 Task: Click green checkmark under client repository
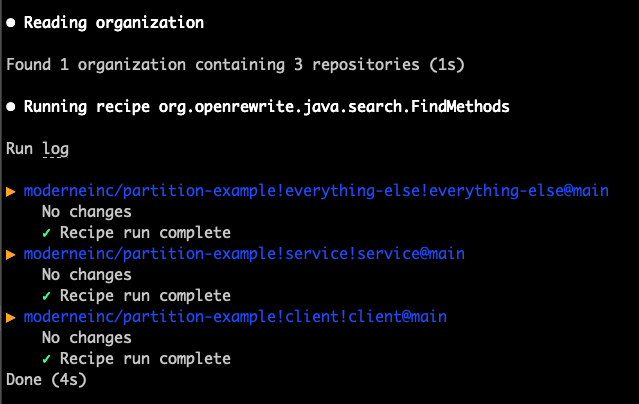tap(46, 359)
